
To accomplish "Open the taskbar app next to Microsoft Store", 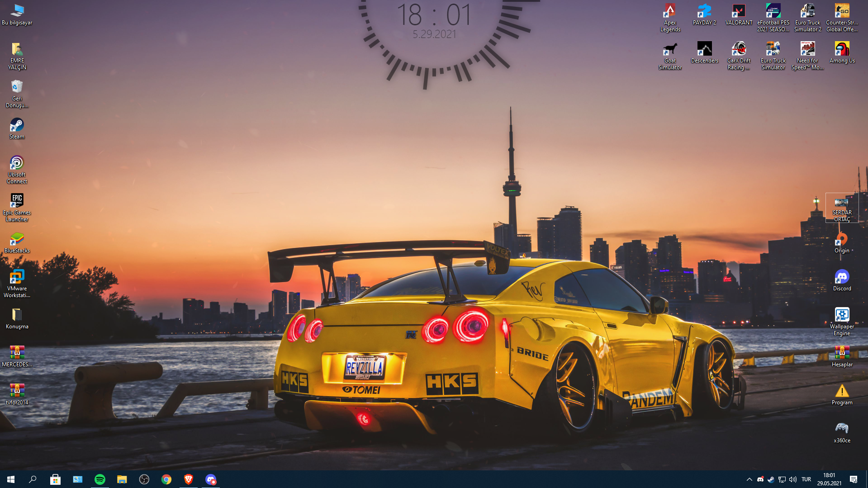I will (77, 479).
